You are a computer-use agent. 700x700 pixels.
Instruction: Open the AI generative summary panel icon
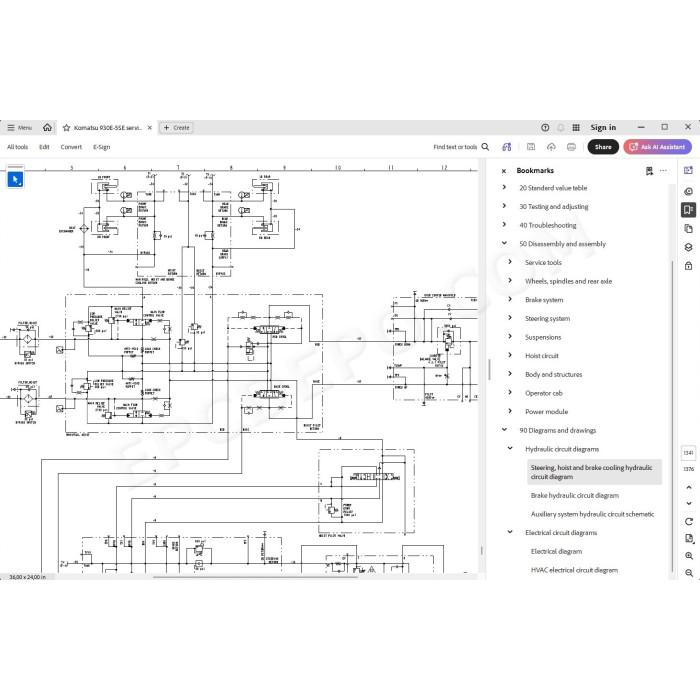tap(688, 170)
